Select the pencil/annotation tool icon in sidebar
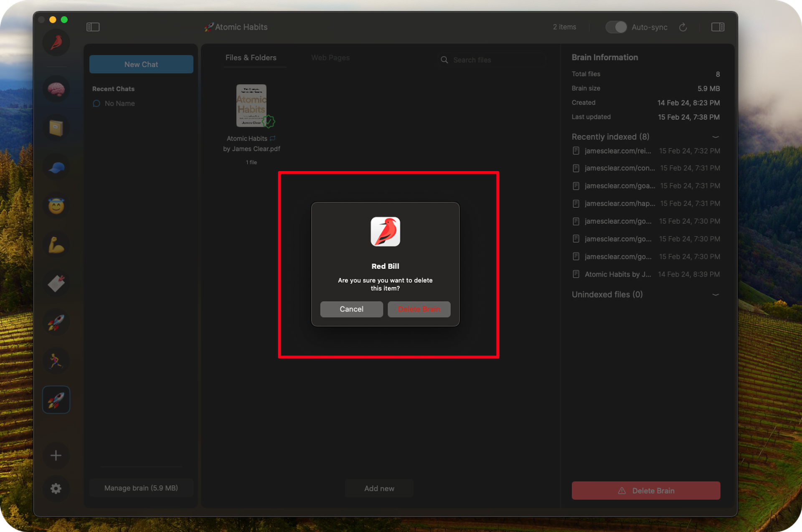802x532 pixels. 57,283
